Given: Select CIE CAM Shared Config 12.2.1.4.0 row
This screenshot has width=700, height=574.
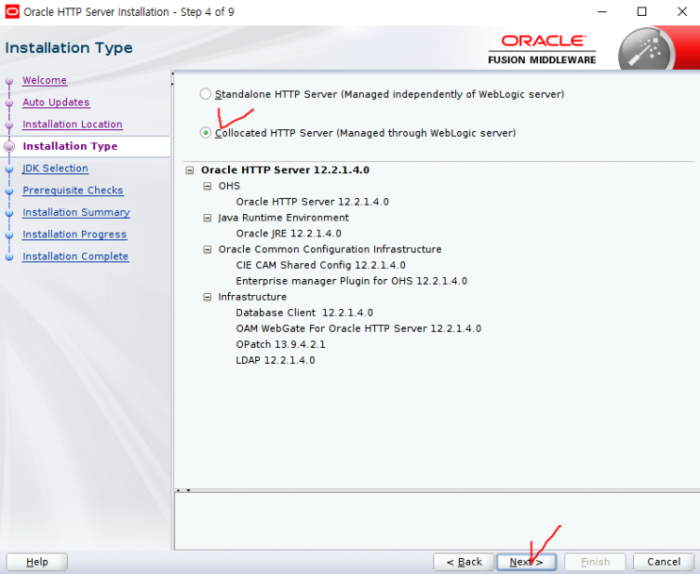Looking at the screenshot, I should (x=321, y=265).
